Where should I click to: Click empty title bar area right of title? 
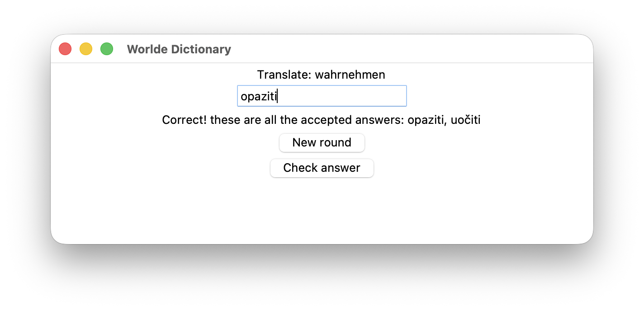[x=407, y=49]
